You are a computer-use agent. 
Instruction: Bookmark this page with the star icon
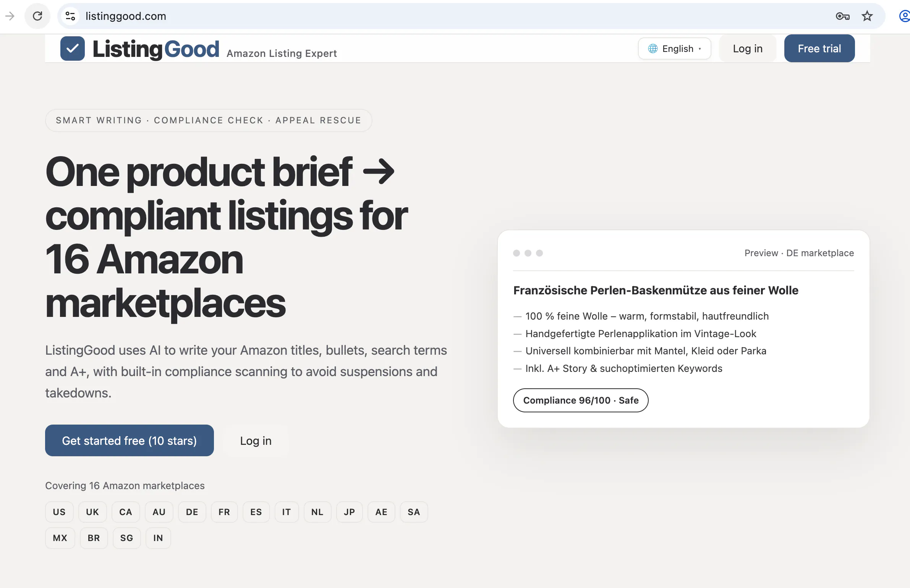(867, 16)
